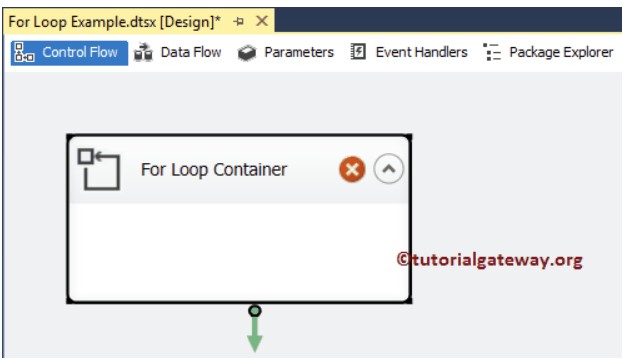Viewport: 623px width, 360px height.
Task: Click the For Loop Container loop icon
Action: click(99, 170)
